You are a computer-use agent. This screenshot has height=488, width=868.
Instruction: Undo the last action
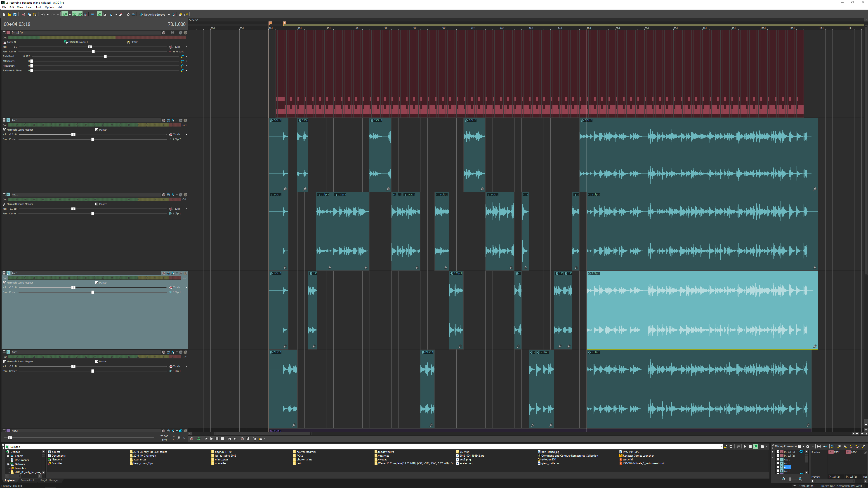[x=43, y=14]
